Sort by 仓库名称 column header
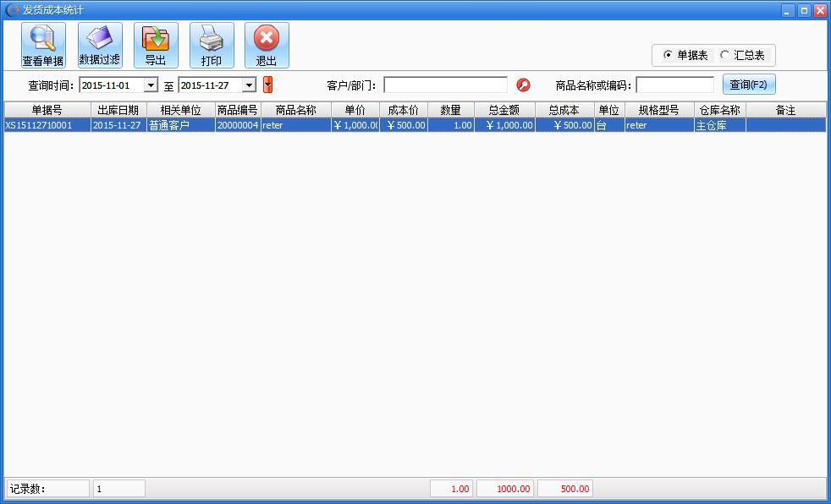The width and height of the screenshot is (831, 504). coord(720,110)
